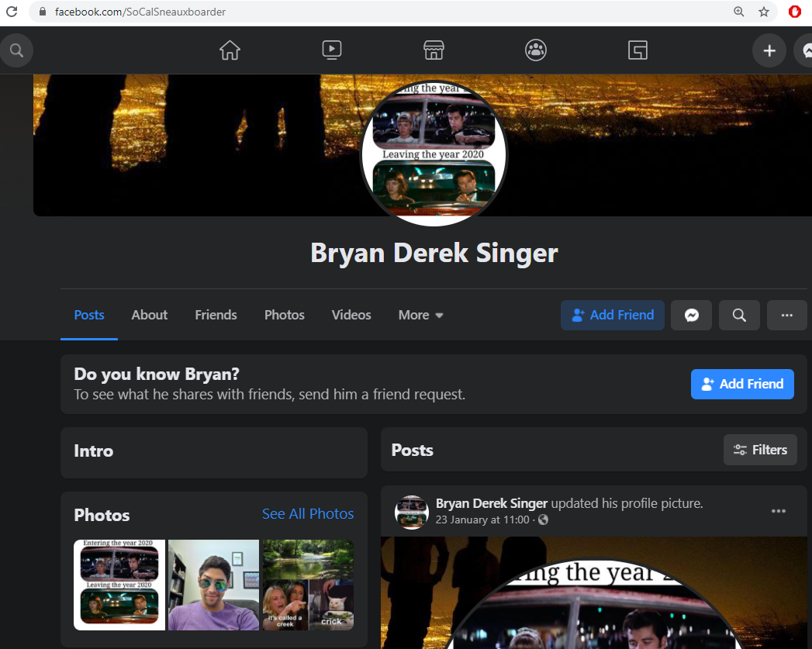The height and width of the screenshot is (649, 812).
Task: Open the Photos tab
Action: coord(285,315)
